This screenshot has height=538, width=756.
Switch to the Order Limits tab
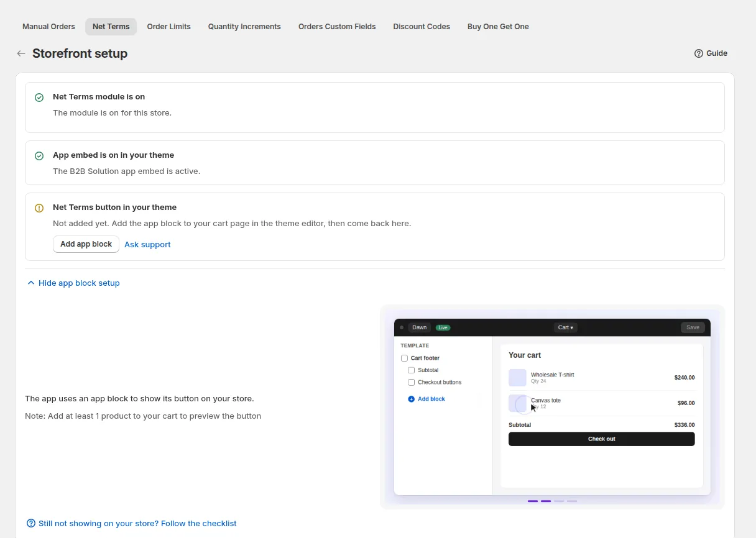[x=169, y=27]
